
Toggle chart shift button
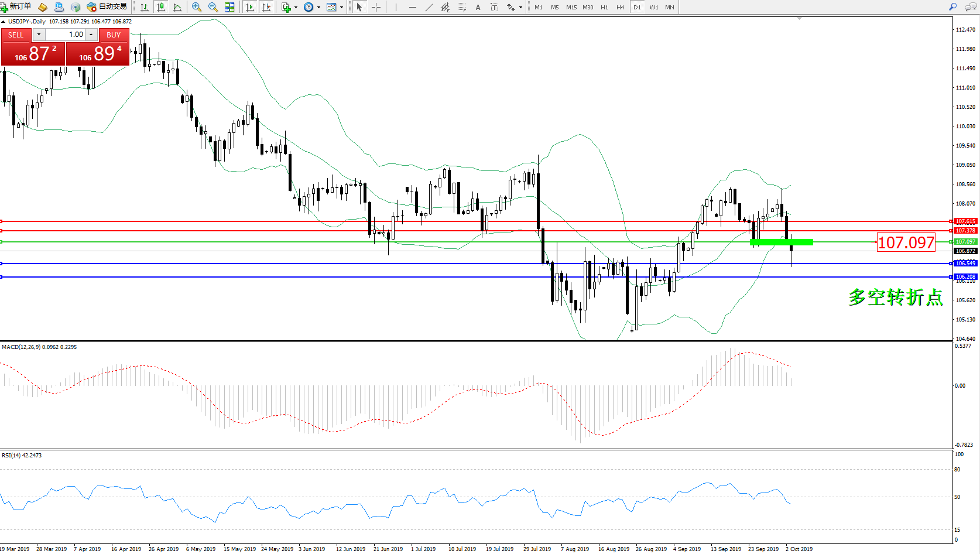(x=266, y=7)
